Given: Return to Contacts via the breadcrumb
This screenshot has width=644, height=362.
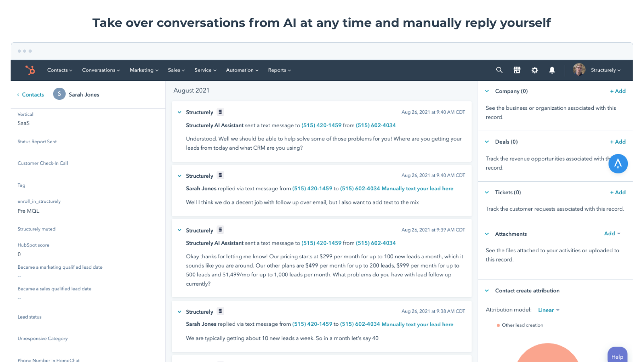Looking at the screenshot, I should click(32, 94).
